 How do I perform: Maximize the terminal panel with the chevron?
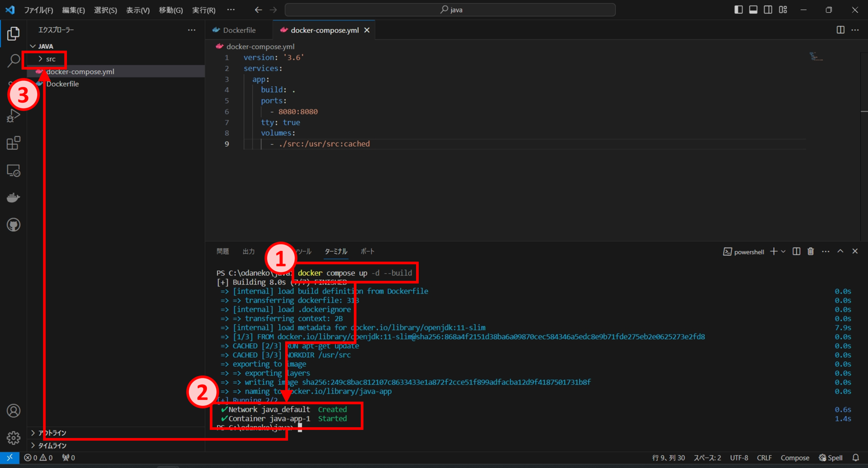[840, 251]
